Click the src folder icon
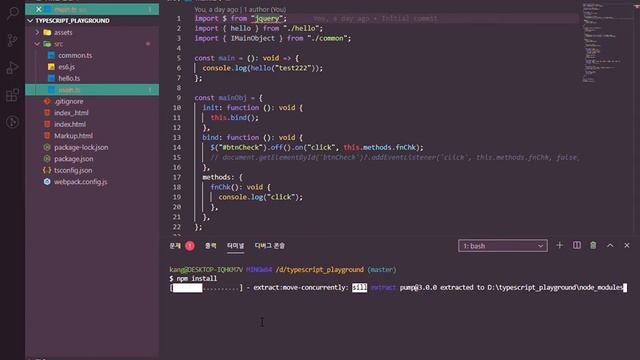The width and height of the screenshot is (640, 360). pos(47,44)
